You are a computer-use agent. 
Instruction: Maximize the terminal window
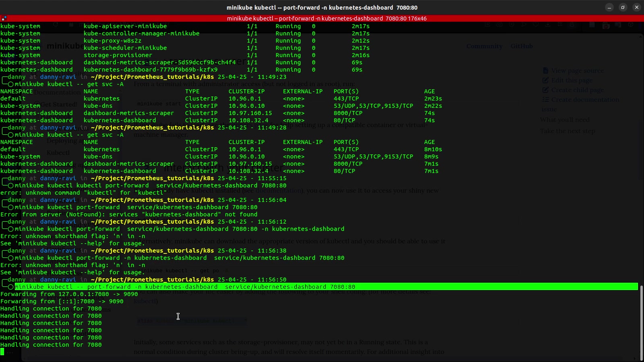point(623,7)
